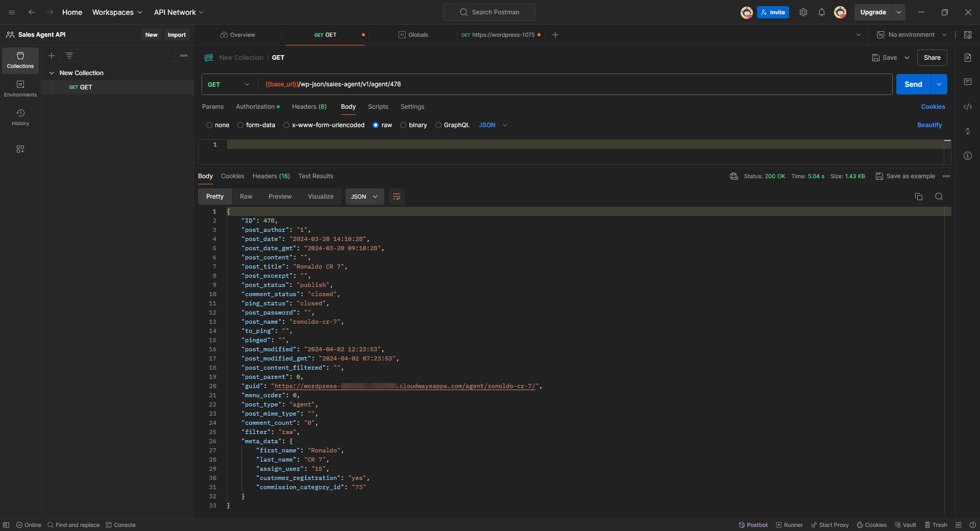Viewport: 980px width, 531px height.
Task: Switch to the Visualize response view
Action: coord(321,197)
